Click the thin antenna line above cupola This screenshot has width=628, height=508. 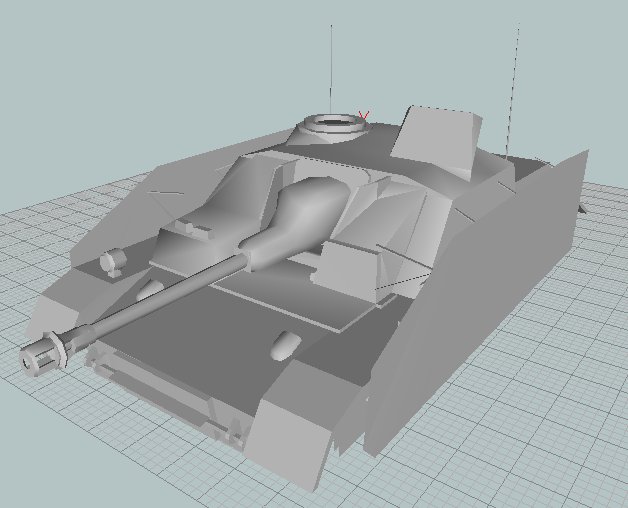click(331, 69)
